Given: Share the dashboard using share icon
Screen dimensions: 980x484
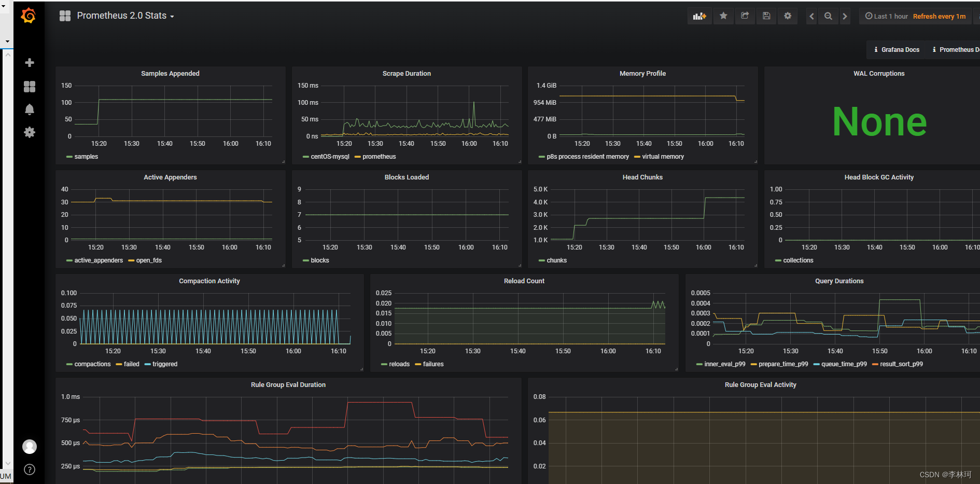Looking at the screenshot, I should [745, 16].
